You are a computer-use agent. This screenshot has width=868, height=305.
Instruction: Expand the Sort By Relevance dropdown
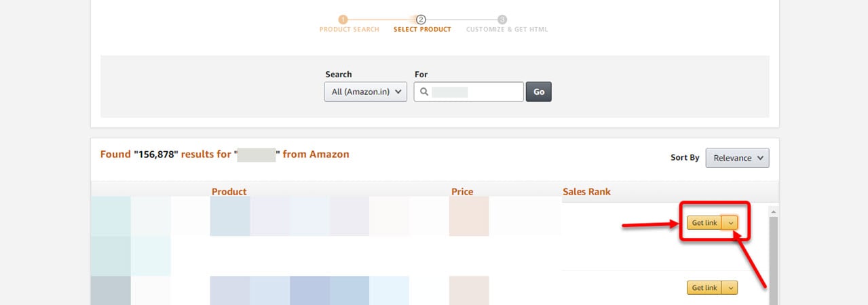pyautogui.click(x=737, y=158)
